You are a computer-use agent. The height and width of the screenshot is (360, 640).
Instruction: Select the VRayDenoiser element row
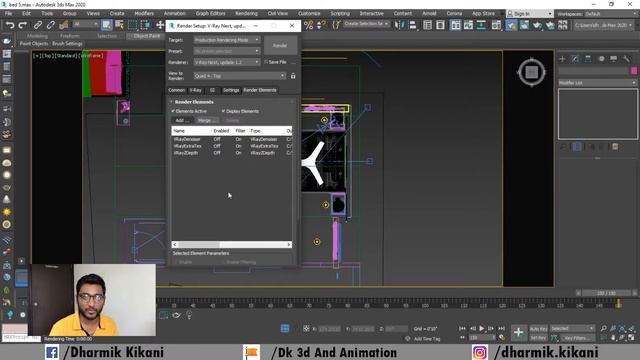pyautogui.click(x=231, y=139)
